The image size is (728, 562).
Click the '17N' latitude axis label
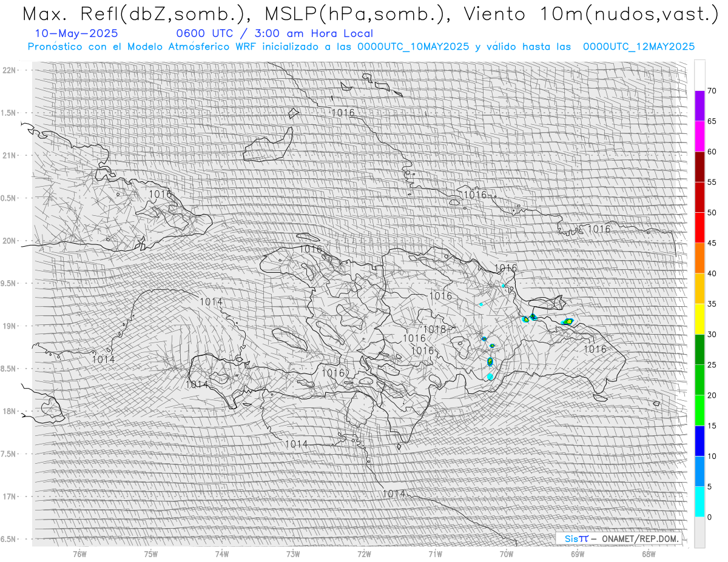click(9, 497)
